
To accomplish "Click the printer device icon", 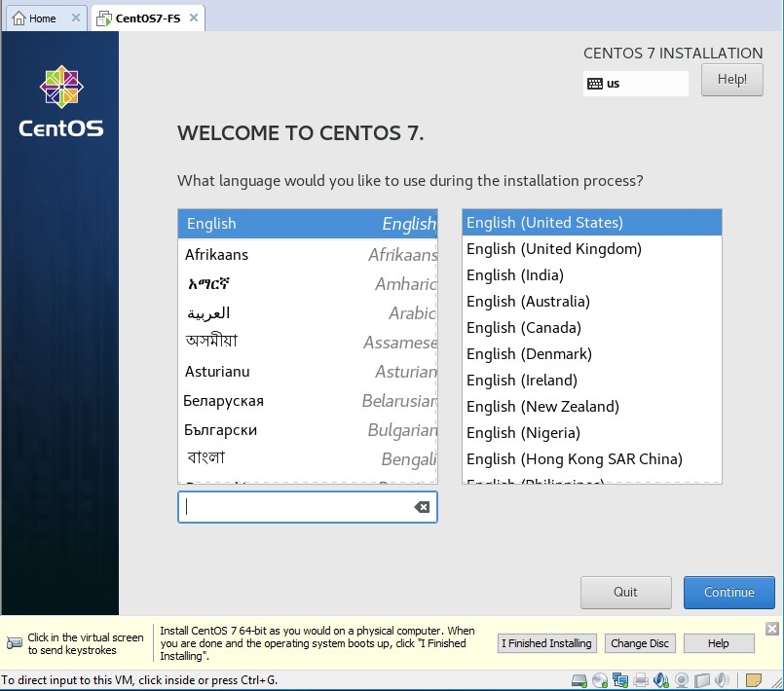I will 641,680.
